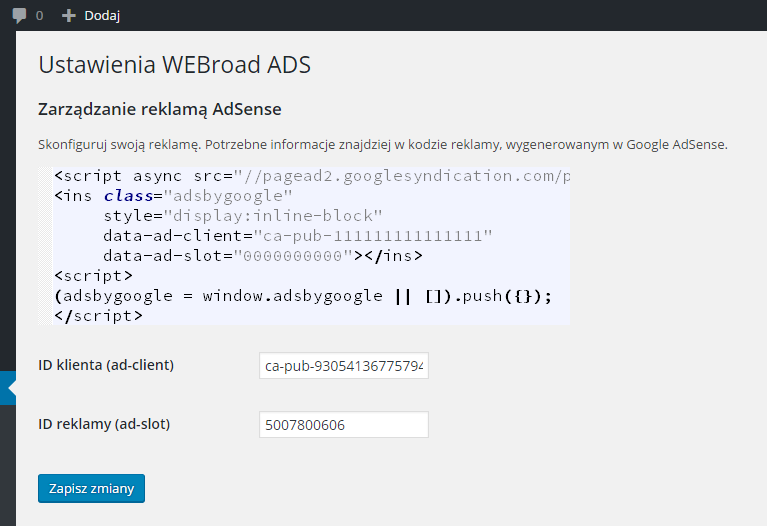Viewport: 767px width, 526px height.
Task: Click the Skonfiguruj swoją reklamę description text
Action: 382,144
